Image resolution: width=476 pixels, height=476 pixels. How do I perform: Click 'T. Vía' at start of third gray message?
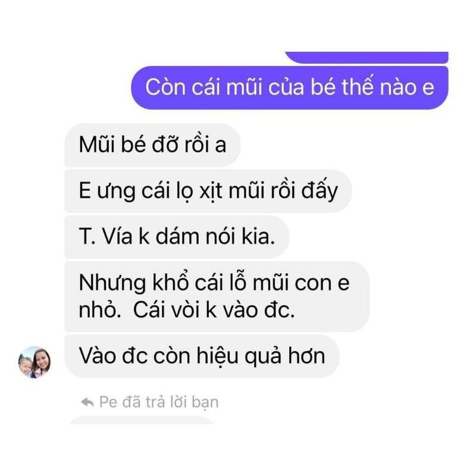(x=105, y=237)
